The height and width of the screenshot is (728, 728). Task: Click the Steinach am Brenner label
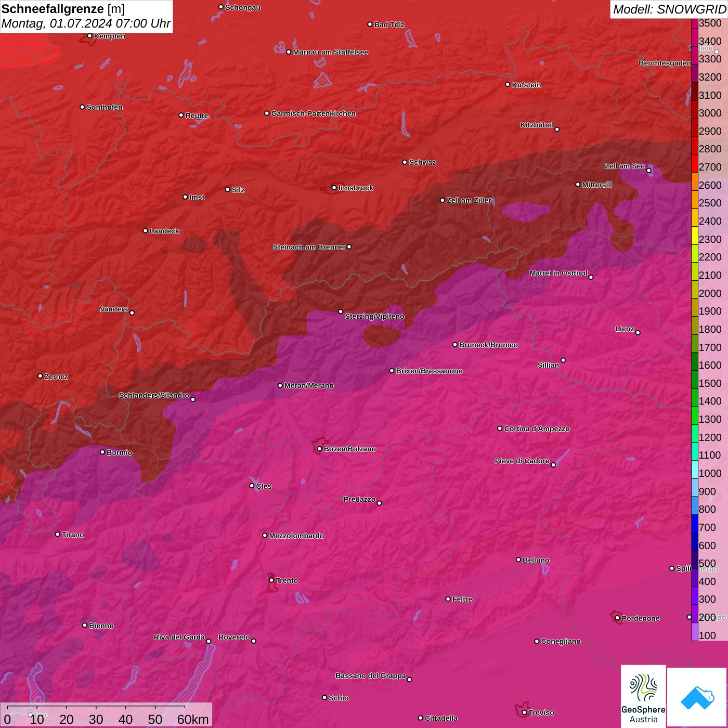309,247
